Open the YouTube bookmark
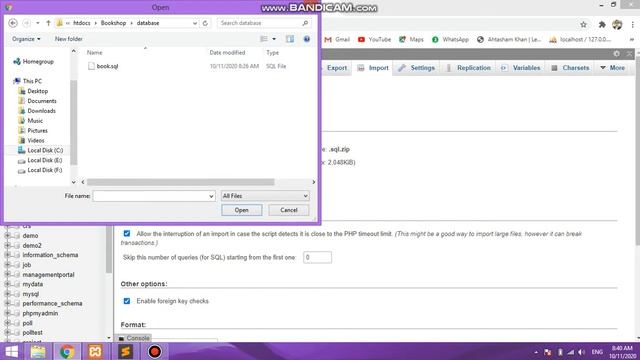The image size is (640, 360). 374,40
